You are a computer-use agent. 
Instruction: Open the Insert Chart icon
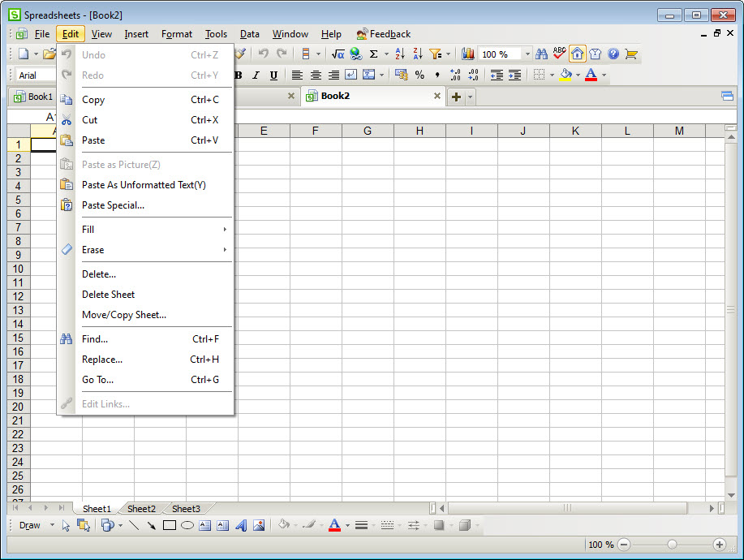coord(468,54)
